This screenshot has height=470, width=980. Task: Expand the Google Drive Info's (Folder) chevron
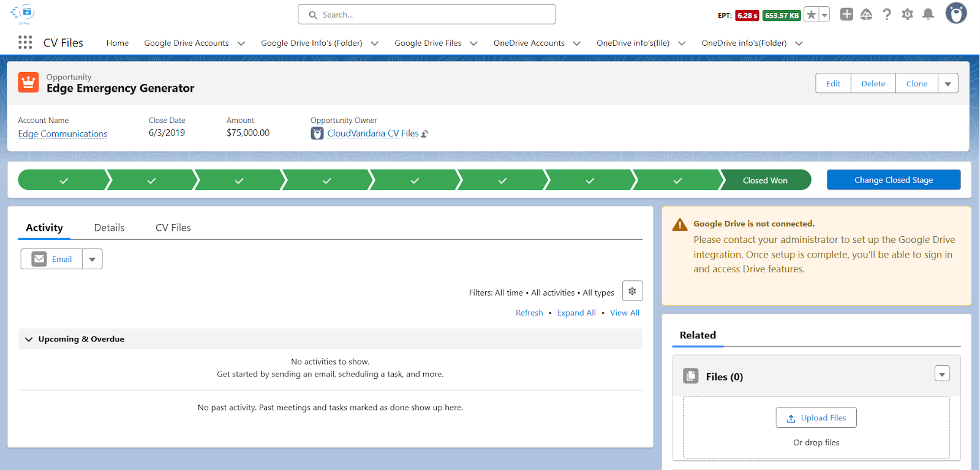[x=375, y=43]
